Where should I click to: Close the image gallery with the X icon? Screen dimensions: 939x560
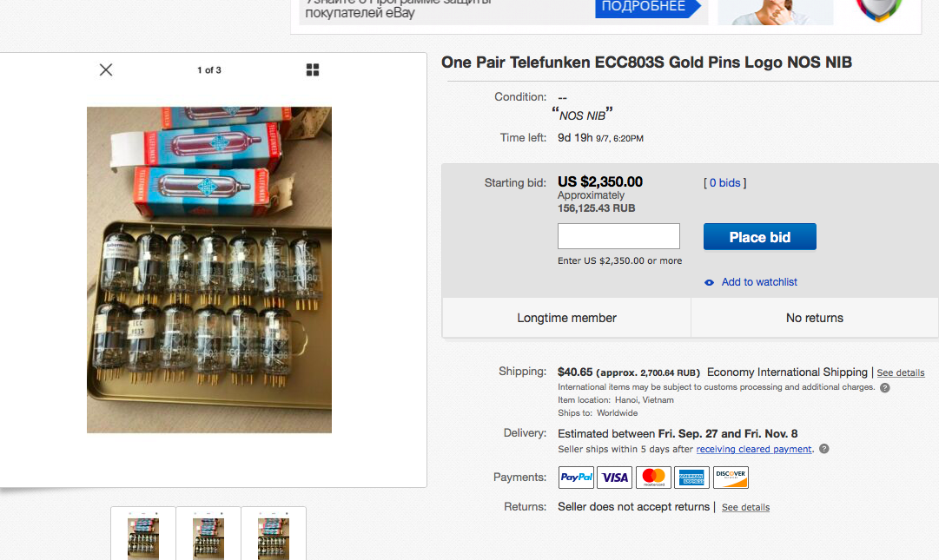106,69
